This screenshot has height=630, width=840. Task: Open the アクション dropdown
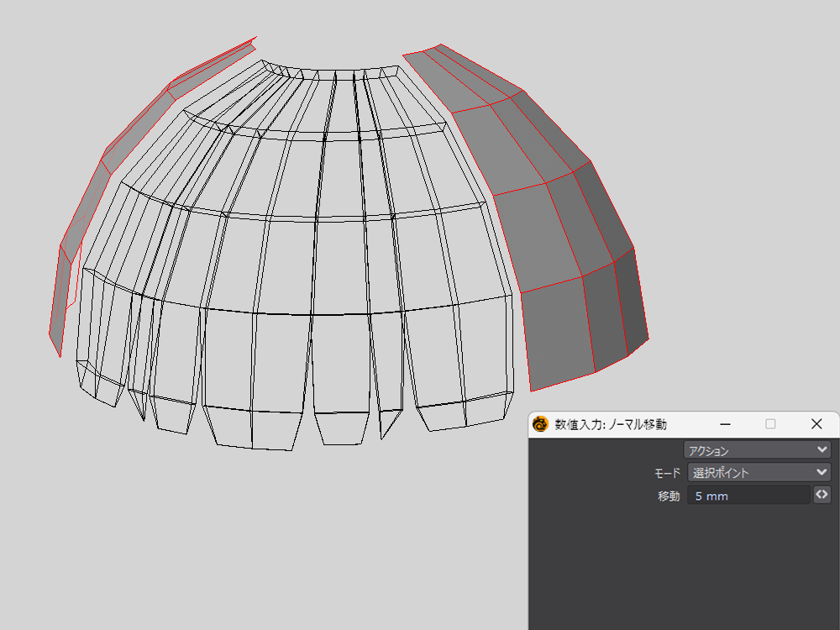757,450
